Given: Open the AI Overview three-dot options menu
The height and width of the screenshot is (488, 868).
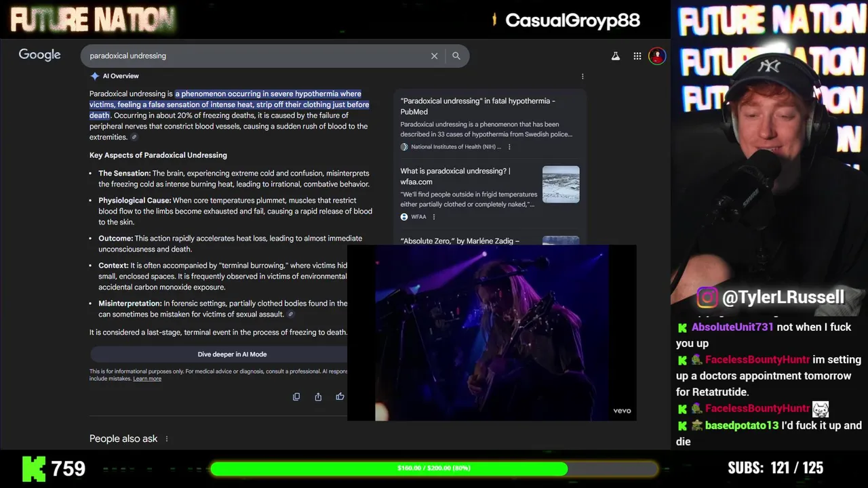Looking at the screenshot, I should [583, 76].
